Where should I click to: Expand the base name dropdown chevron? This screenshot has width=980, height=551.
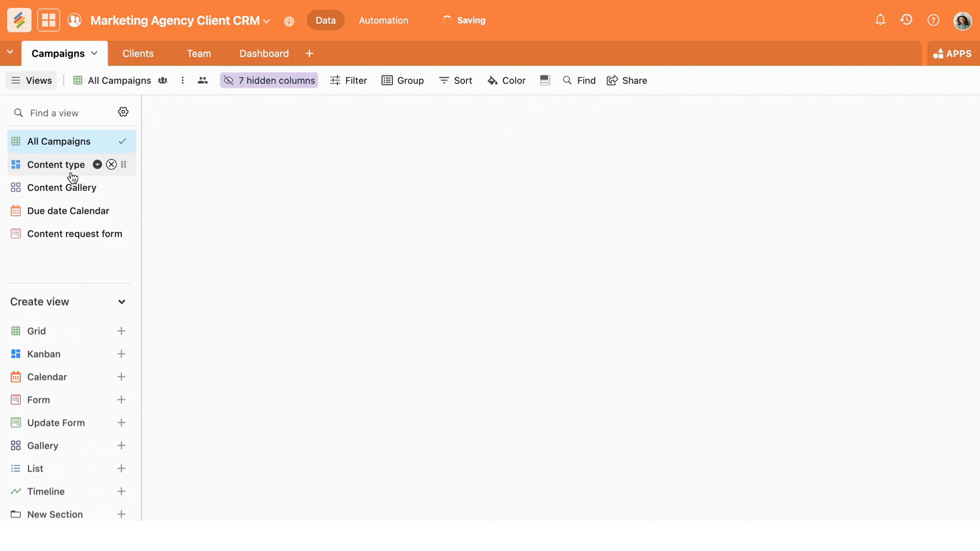pos(266,21)
